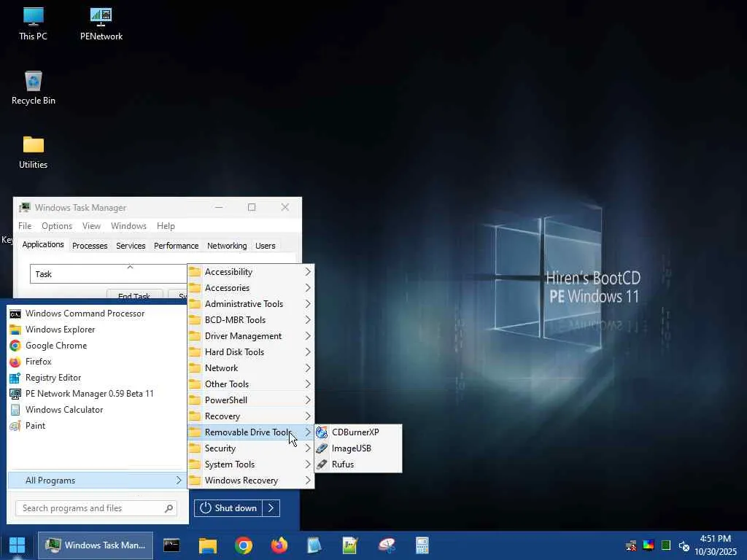Open PE Network Manager 0.59 Beta 11
Screen dimensions: 747x560
click(98, 394)
